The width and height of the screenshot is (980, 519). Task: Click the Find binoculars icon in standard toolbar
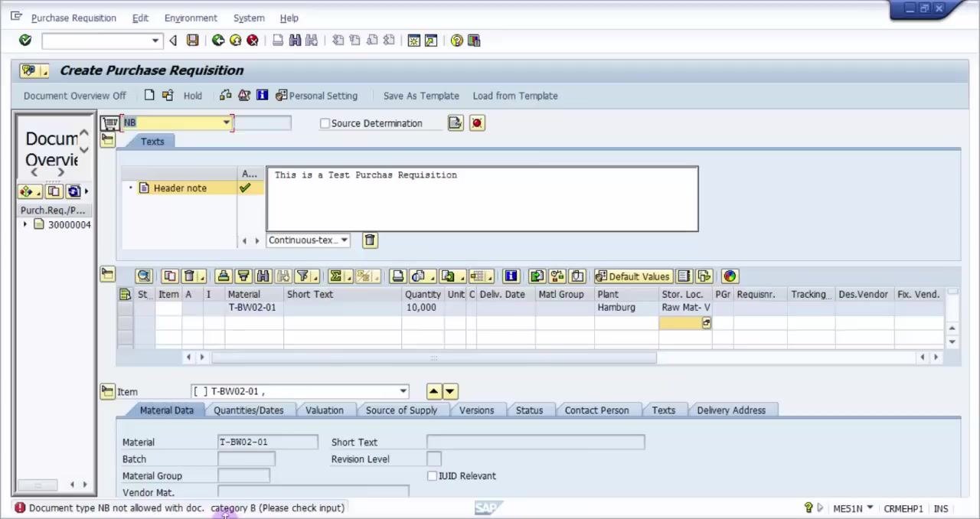pos(295,41)
